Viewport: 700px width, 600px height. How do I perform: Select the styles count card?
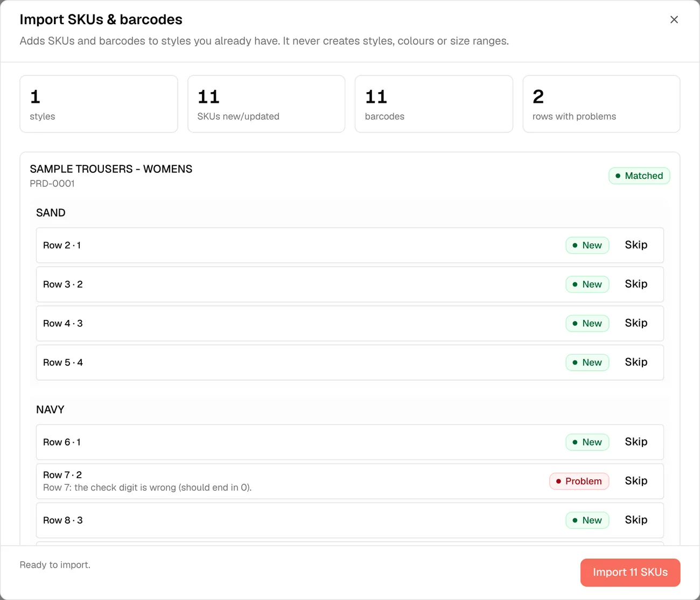pos(99,104)
